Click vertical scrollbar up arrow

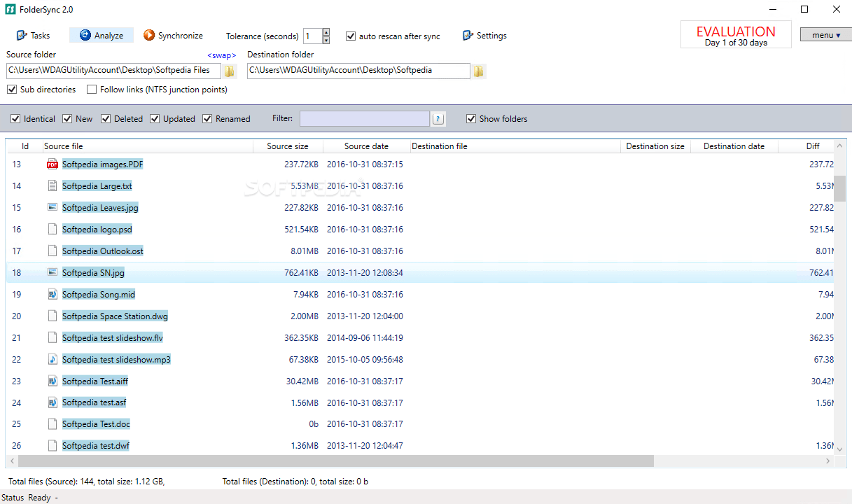click(839, 146)
